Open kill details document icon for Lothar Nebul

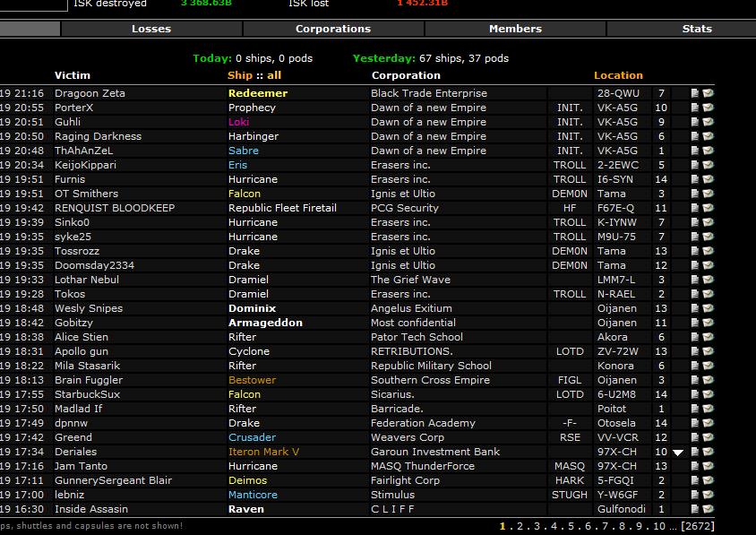[x=695, y=280]
